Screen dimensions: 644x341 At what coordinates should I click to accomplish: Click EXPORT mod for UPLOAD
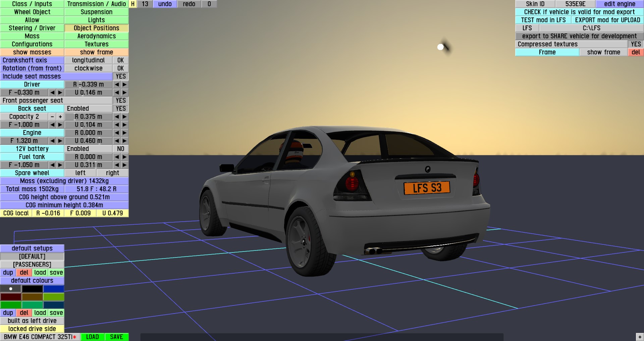(608, 20)
